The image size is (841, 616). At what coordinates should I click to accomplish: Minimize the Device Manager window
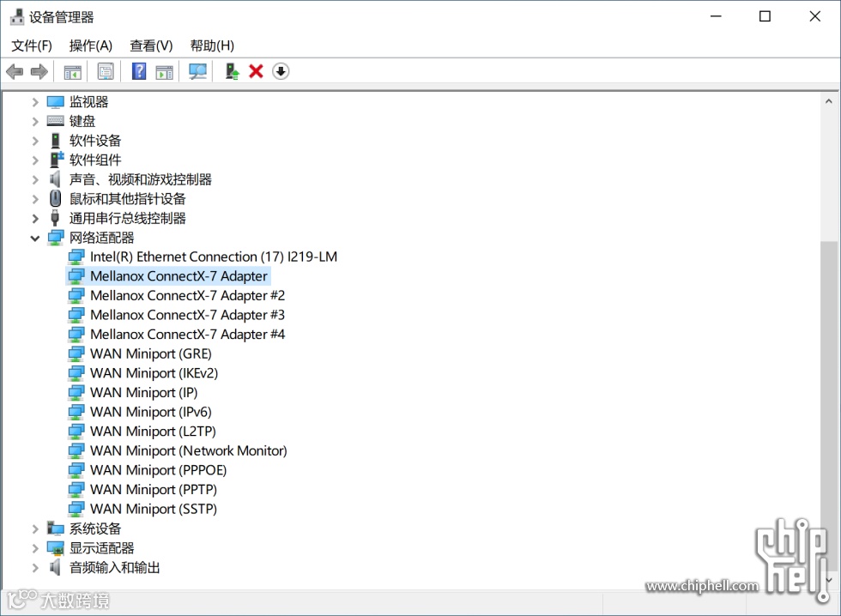click(716, 16)
